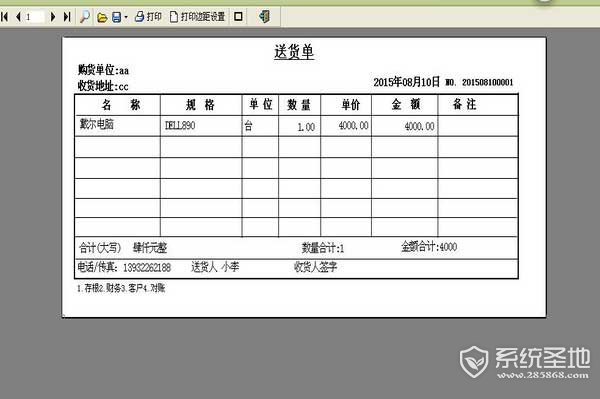Select phone number 13932262188
Screen dimensions: 600x399
pyautogui.click(x=147, y=267)
